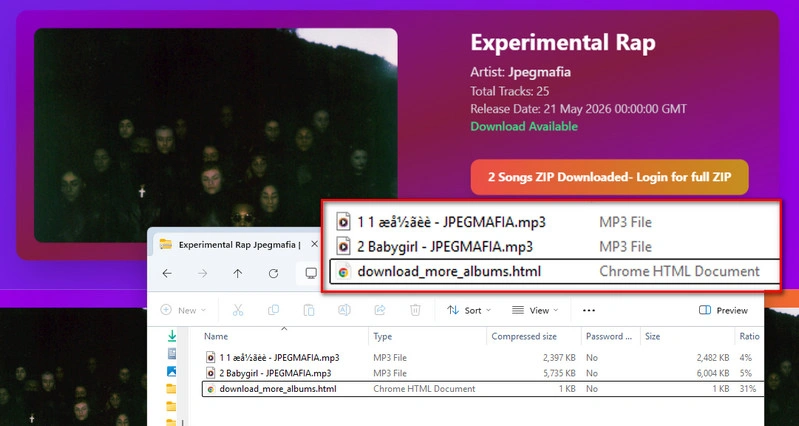Click the 5% ratio cell
Viewport: 799px width, 426px height.
[746, 373]
